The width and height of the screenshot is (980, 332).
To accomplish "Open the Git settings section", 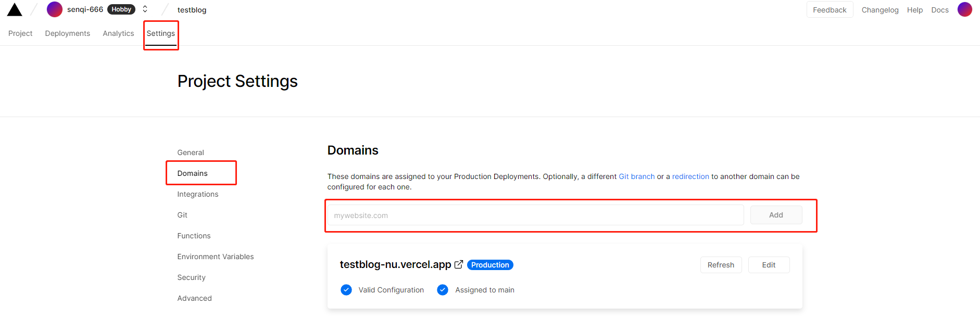I will pos(182,215).
